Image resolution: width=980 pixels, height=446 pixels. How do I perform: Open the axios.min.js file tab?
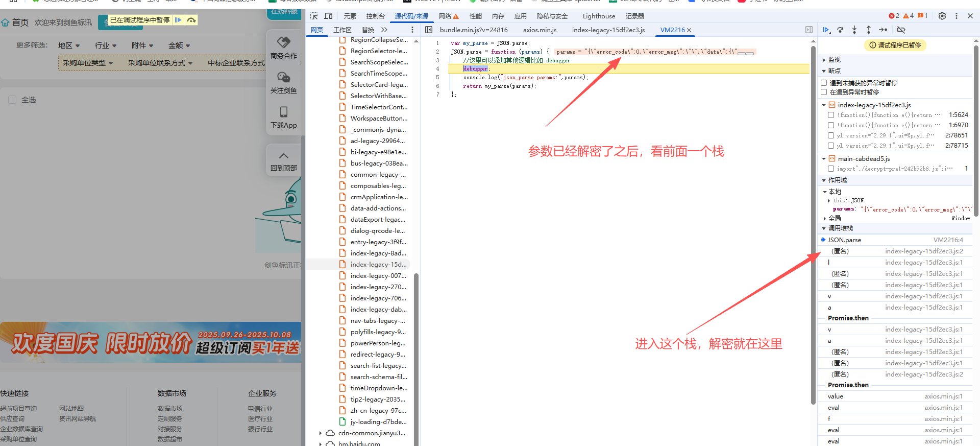[540, 30]
